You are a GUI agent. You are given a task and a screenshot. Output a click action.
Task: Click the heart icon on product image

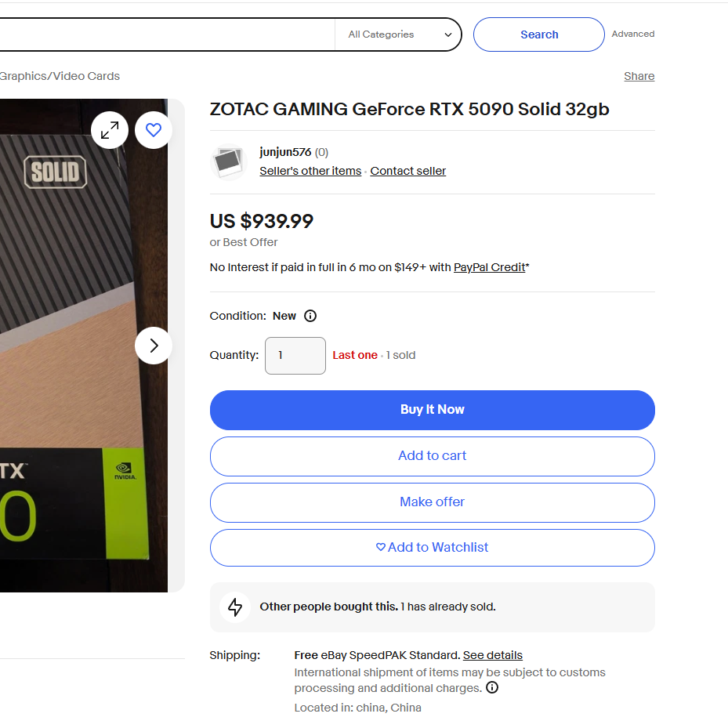pos(154,130)
